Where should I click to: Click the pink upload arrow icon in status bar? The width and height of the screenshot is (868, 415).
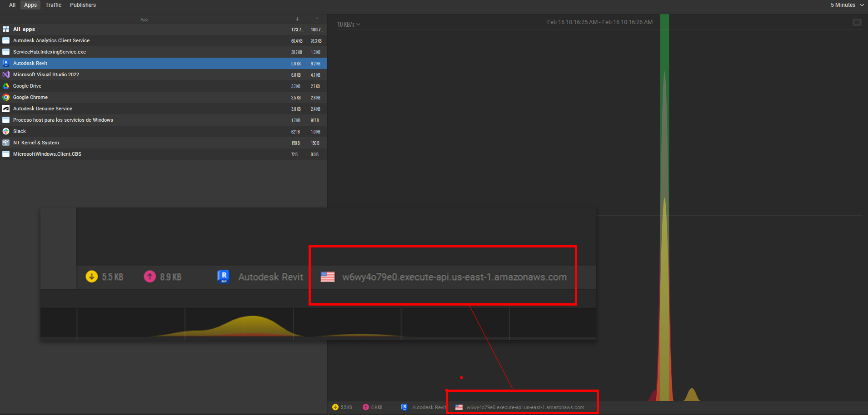point(366,407)
